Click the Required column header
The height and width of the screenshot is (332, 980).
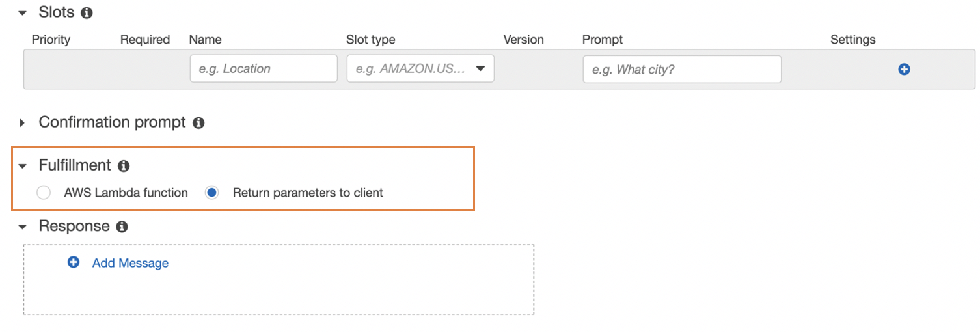[145, 40]
